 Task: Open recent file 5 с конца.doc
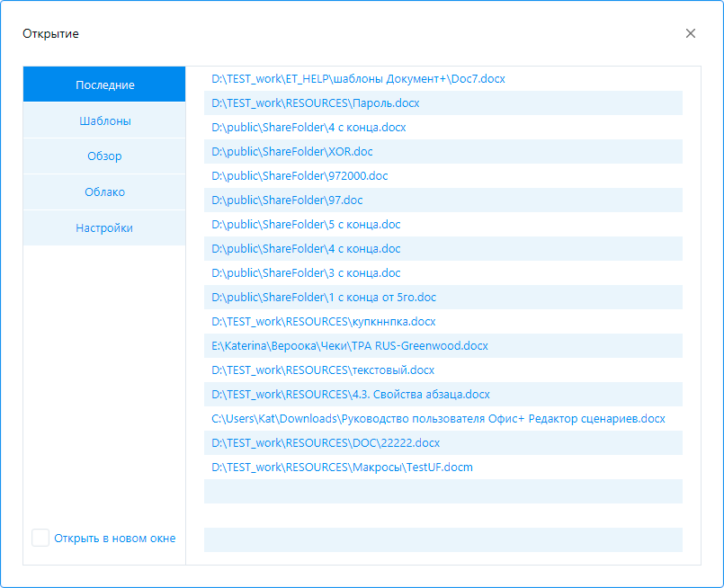point(306,225)
